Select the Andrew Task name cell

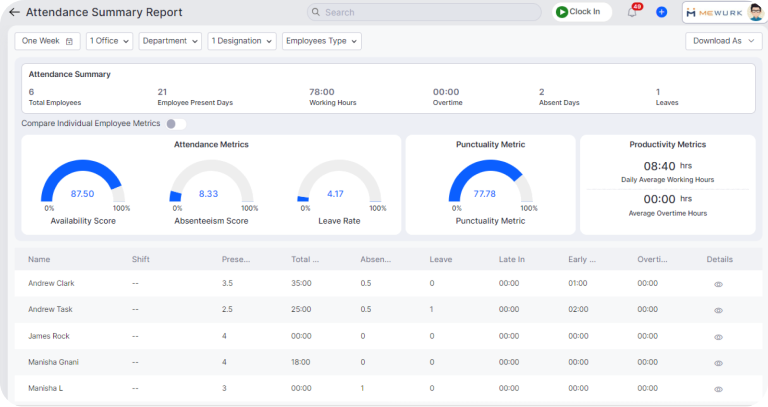point(50,309)
